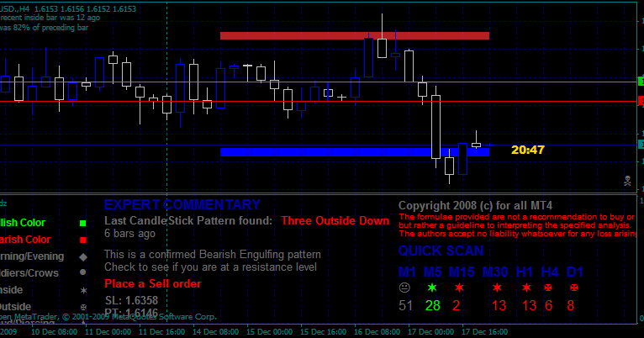
Task: Click the QUICK SCAN heading
Action: pos(441,251)
